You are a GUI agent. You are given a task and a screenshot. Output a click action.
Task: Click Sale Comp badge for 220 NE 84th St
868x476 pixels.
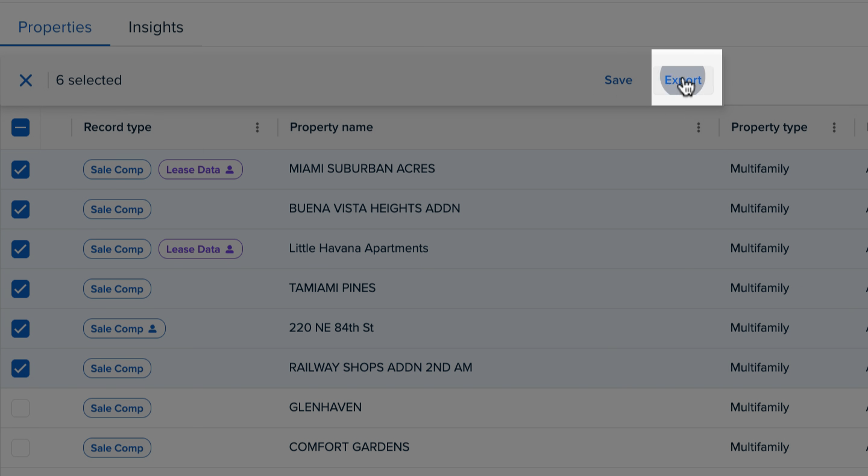pos(124,329)
